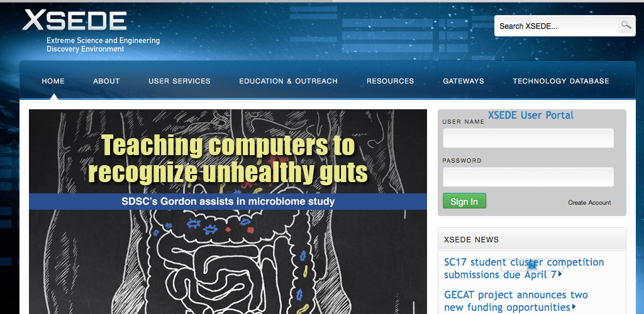Go to the HOME navigation tab
This screenshot has width=644, height=314.
point(53,81)
